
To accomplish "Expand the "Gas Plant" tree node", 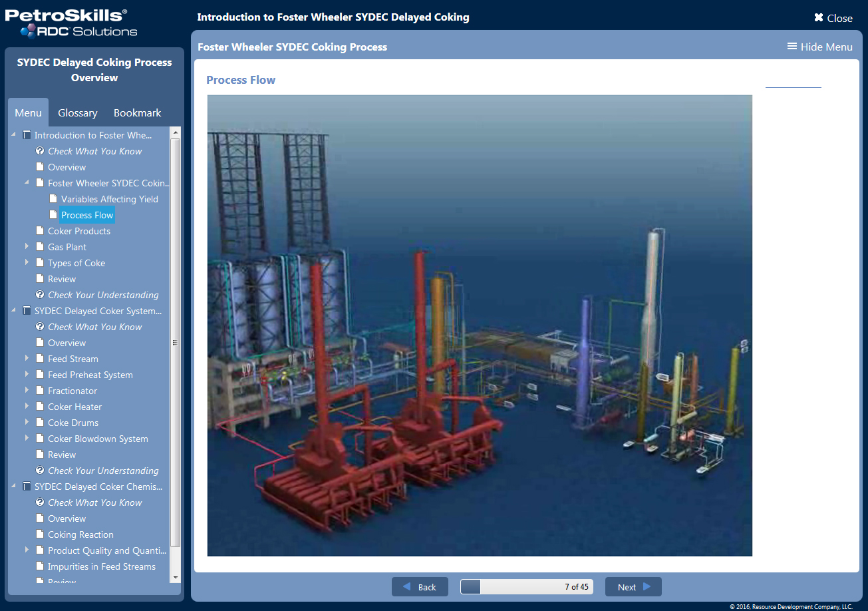I will (x=27, y=247).
